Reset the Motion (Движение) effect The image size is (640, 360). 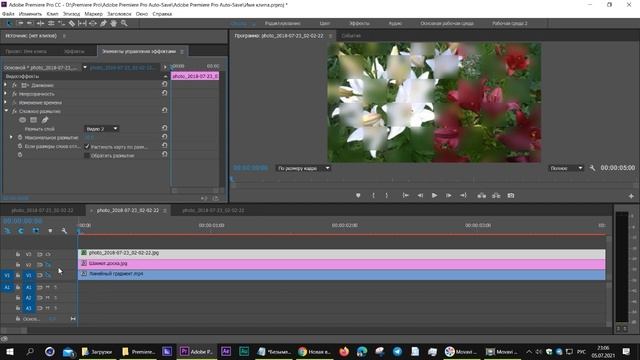pyautogui.click(x=164, y=84)
